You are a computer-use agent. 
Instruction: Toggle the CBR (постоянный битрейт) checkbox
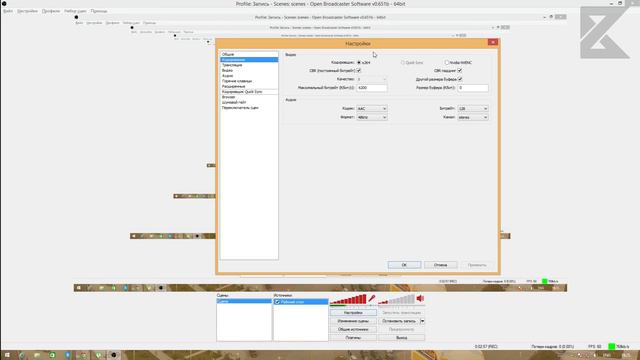(359, 71)
